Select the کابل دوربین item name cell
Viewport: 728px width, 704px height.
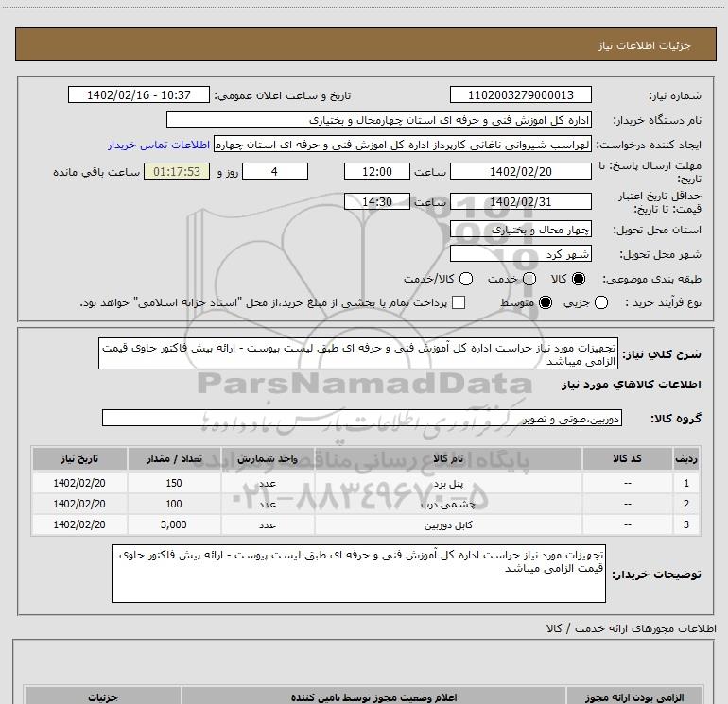tap(448, 524)
